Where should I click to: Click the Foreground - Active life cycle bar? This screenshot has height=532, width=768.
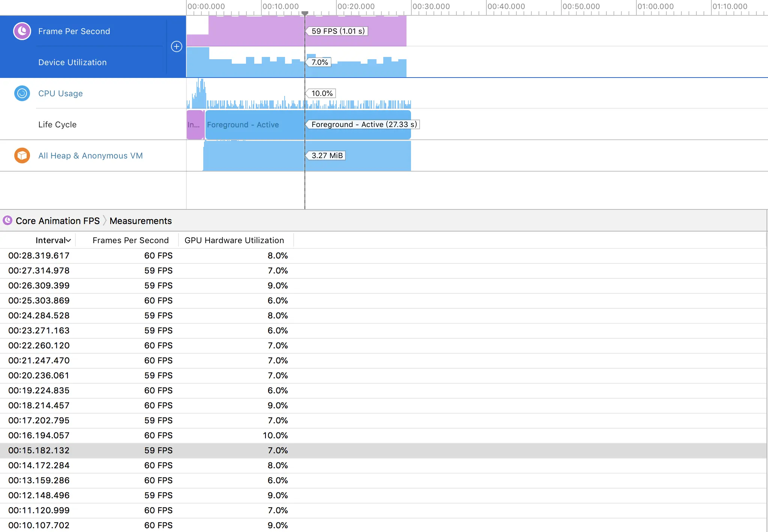tap(255, 125)
